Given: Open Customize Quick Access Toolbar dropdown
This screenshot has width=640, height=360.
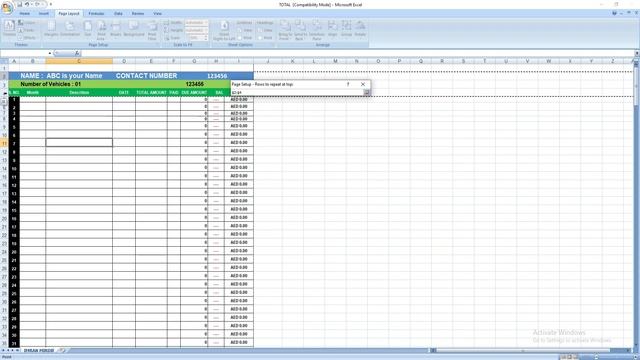Looking at the screenshot, I should [51, 4].
